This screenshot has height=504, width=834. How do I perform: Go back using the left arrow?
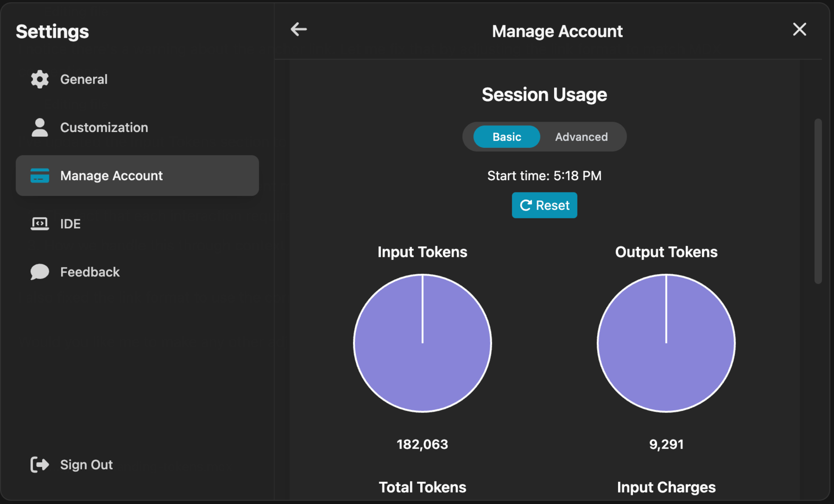299,30
